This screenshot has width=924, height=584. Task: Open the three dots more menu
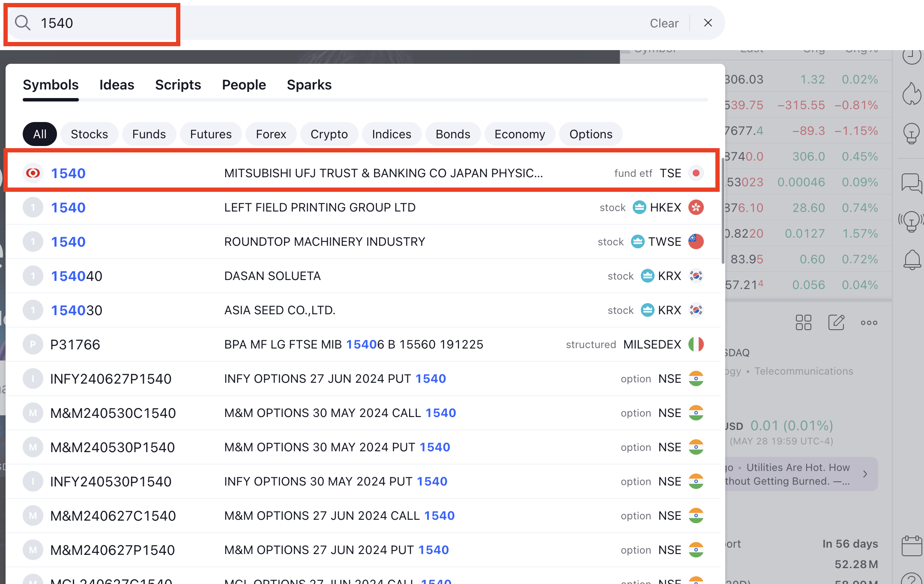[x=869, y=322]
